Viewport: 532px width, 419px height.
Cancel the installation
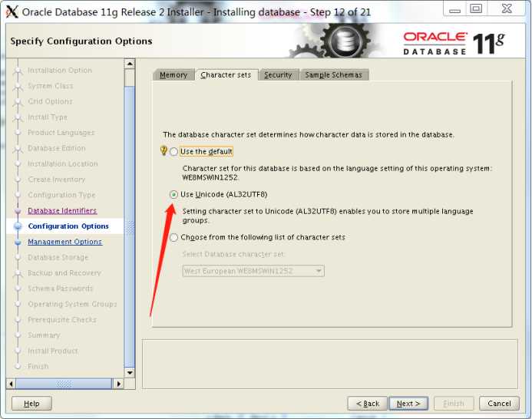pos(499,404)
